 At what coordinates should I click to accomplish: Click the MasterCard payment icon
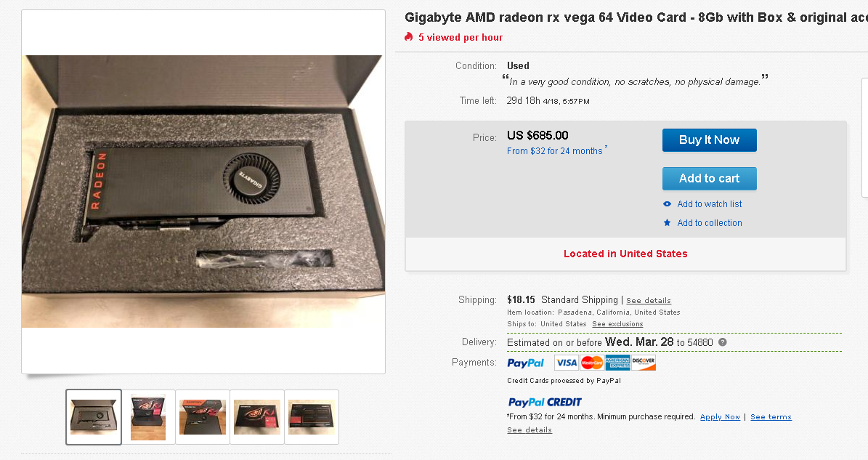pyautogui.click(x=592, y=363)
